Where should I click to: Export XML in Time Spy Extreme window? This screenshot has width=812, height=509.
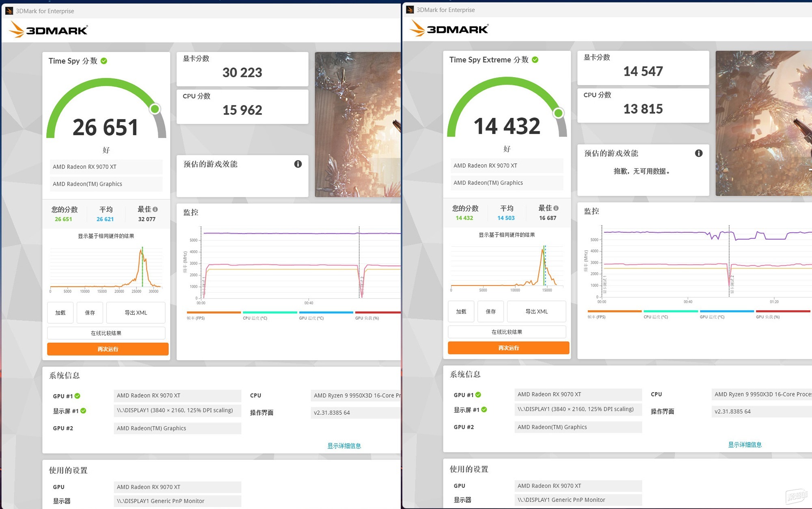pos(536,311)
